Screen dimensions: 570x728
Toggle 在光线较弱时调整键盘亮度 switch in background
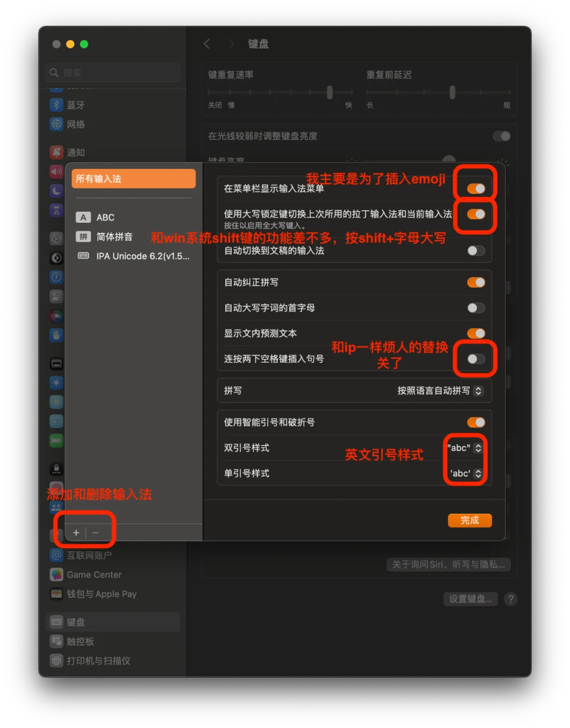coord(501,136)
